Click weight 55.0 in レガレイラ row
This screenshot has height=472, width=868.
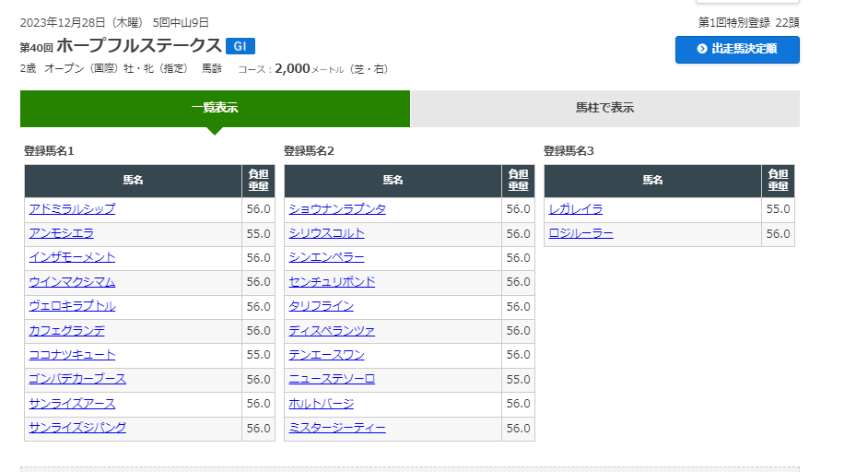[x=779, y=209]
